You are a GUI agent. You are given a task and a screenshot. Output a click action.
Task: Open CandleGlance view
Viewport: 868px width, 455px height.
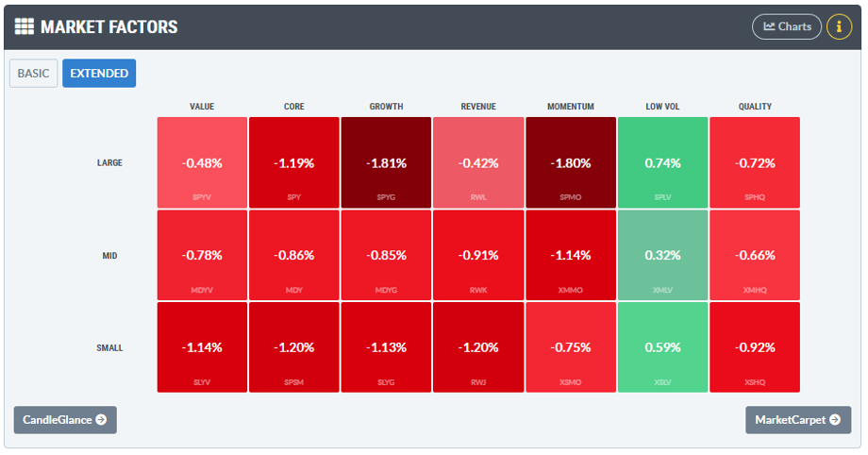65,419
